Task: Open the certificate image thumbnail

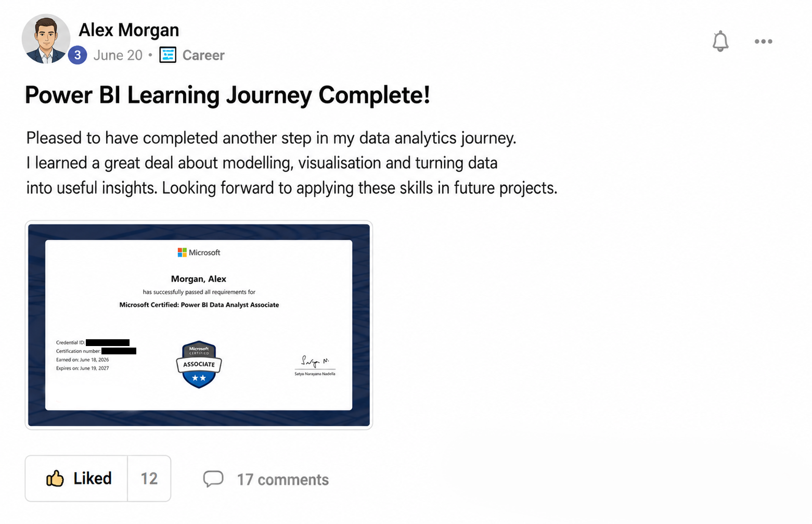Action: pos(199,325)
